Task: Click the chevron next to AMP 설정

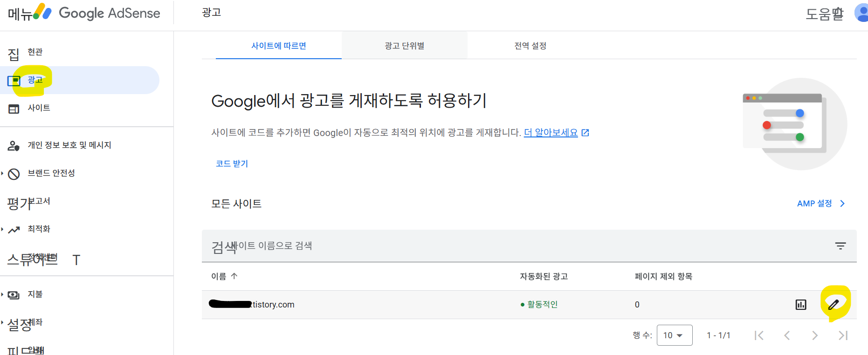Action: tap(842, 204)
